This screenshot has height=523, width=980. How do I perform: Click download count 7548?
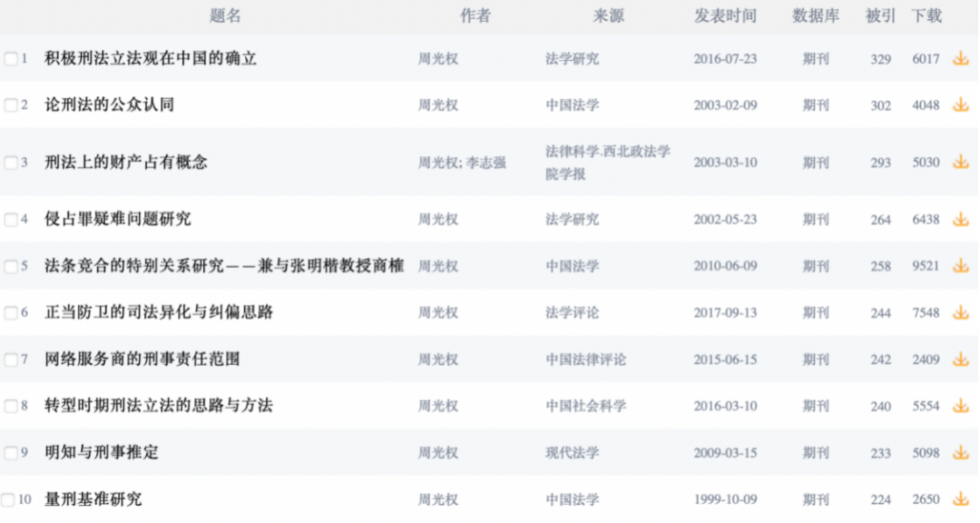coord(926,312)
